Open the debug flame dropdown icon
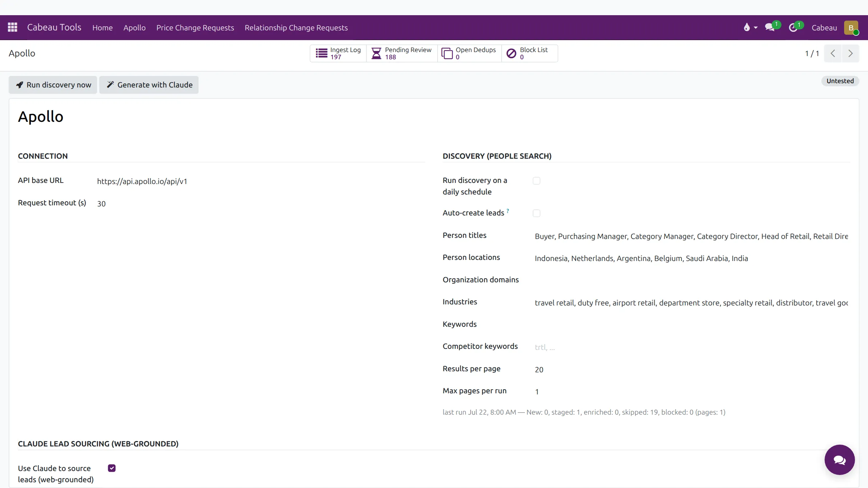The height and width of the screenshot is (488, 868). click(750, 27)
